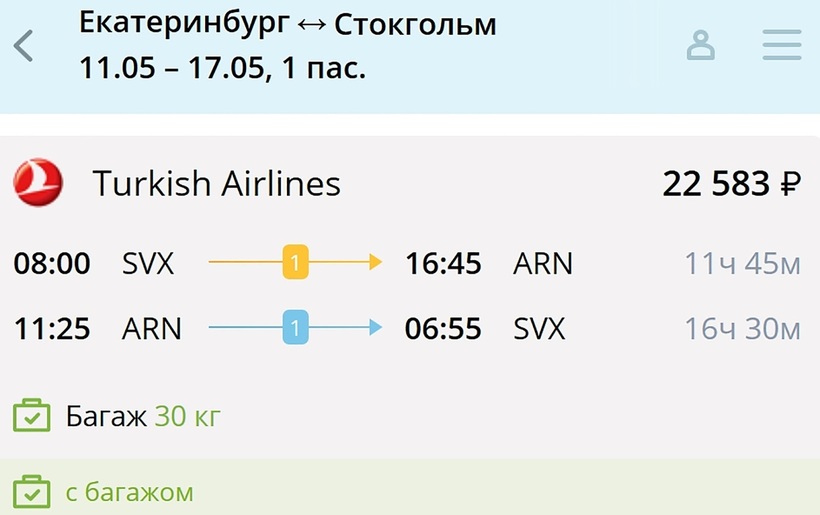This screenshot has width=820, height=515.
Task: Click outbound duration 11ч 45м
Action: click(742, 264)
